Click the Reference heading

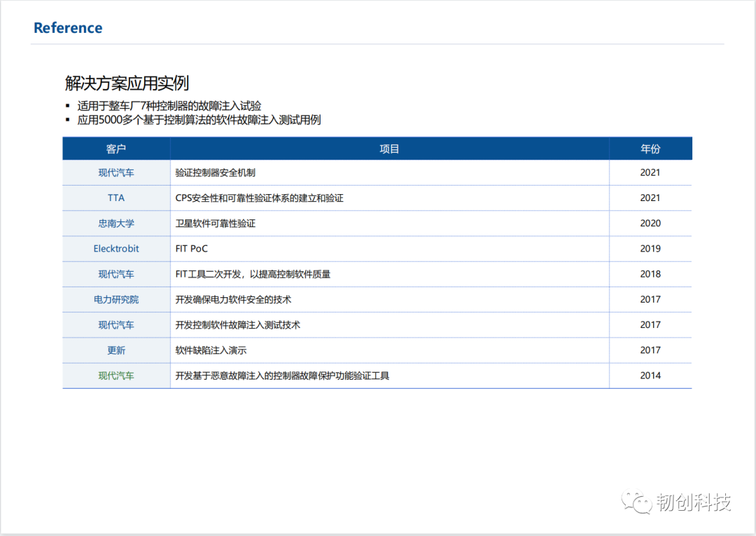coord(67,27)
